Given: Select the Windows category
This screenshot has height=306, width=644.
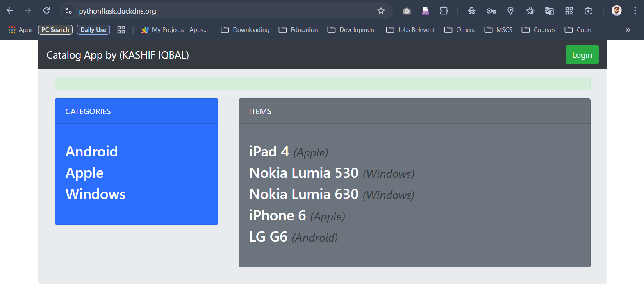Looking at the screenshot, I should point(96,194).
